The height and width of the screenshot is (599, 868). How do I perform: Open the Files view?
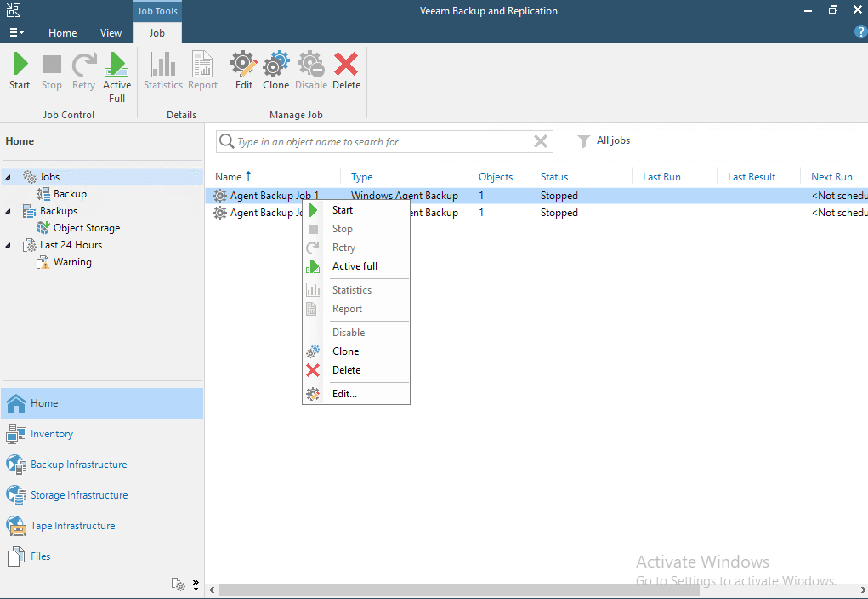102,556
